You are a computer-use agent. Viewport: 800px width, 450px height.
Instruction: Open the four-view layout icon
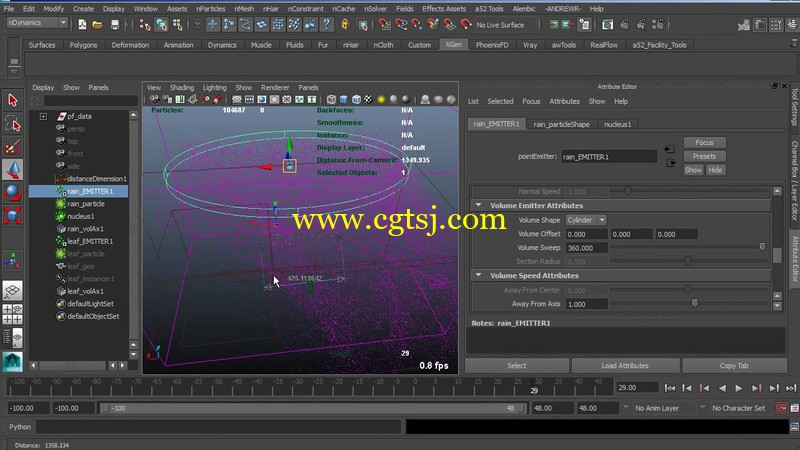tap(13, 314)
